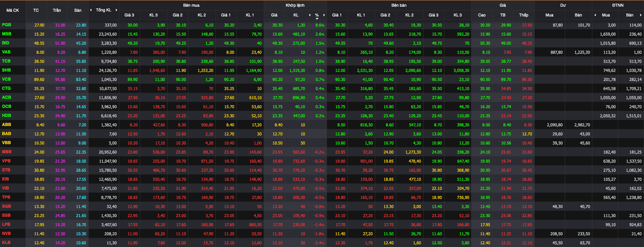The image size is (644, 247).
Task: Click the Tổng KL column header
Action: coord(103,10)
